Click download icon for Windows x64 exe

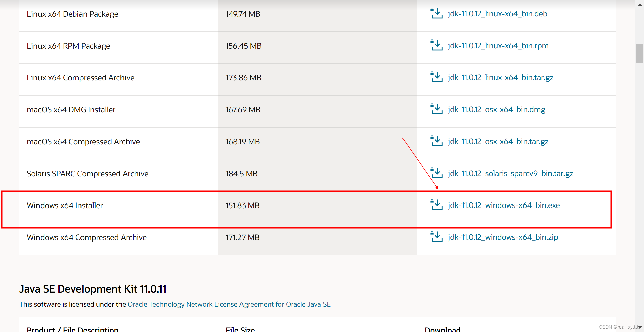(x=437, y=205)
